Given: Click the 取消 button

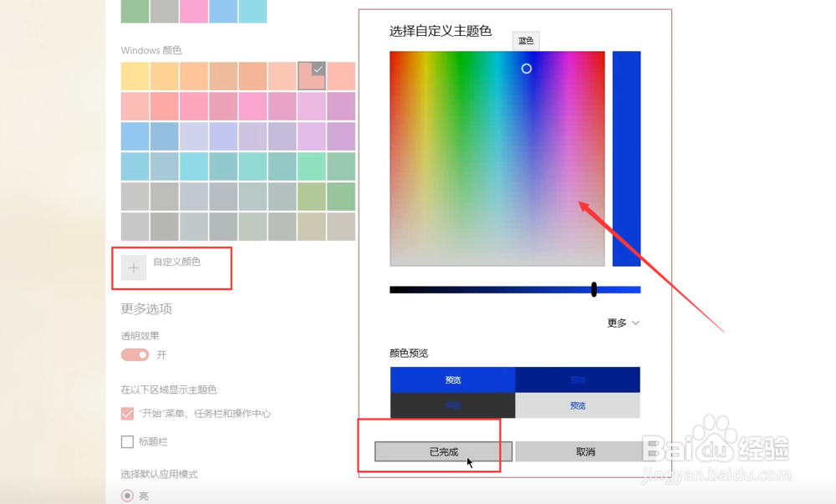Looking at the screenshot, I should (x=585, y=452).
